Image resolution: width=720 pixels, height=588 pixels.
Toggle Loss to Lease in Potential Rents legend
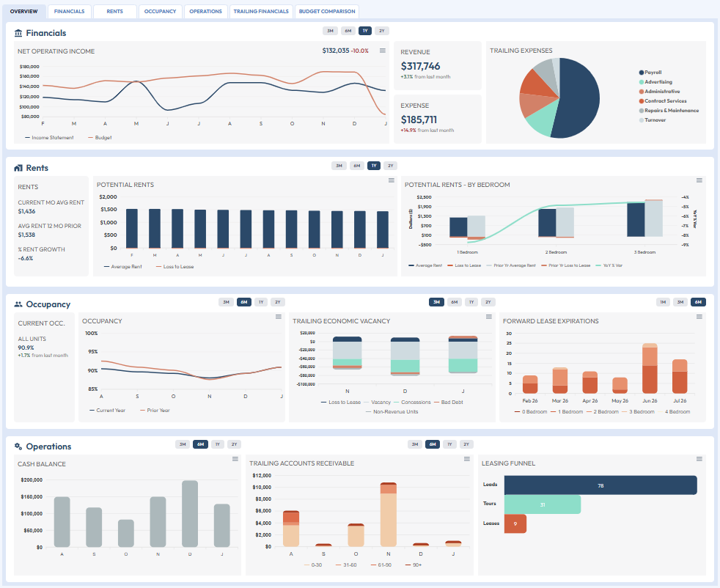point(175,267)
